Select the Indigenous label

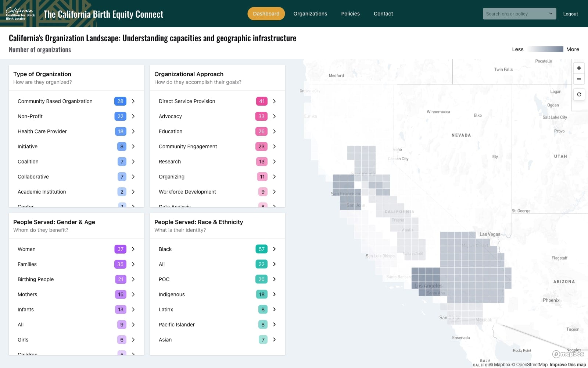172,294
